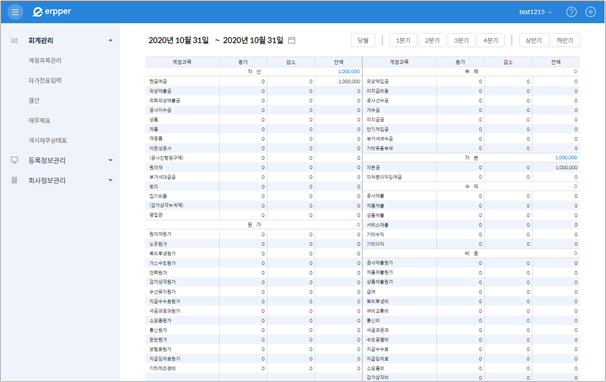Screen dimensions: 606x382
Task: Select the 서비스매출 account row
Action: (471, 225)
